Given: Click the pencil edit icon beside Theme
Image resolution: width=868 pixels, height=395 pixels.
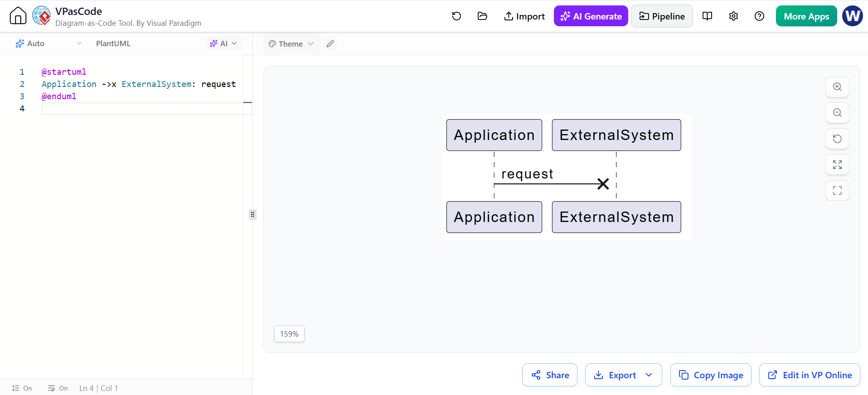Looking at the screenshot, I should (330, 44).
